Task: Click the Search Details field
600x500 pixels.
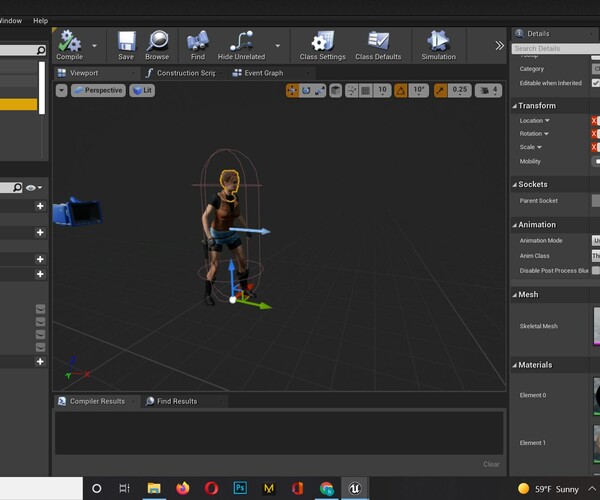Action: pos(557,49)
